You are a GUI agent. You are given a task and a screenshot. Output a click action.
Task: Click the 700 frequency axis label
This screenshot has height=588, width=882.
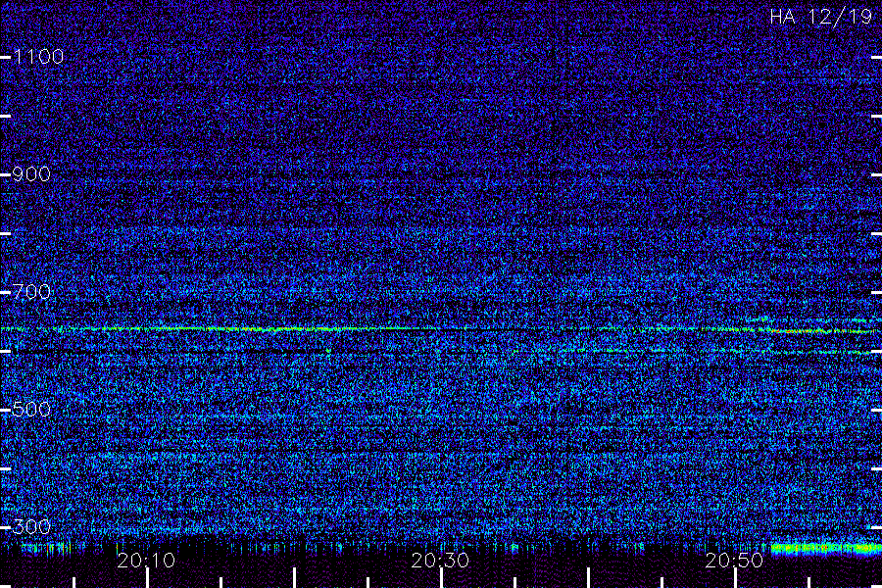click(x=31, y=292)
